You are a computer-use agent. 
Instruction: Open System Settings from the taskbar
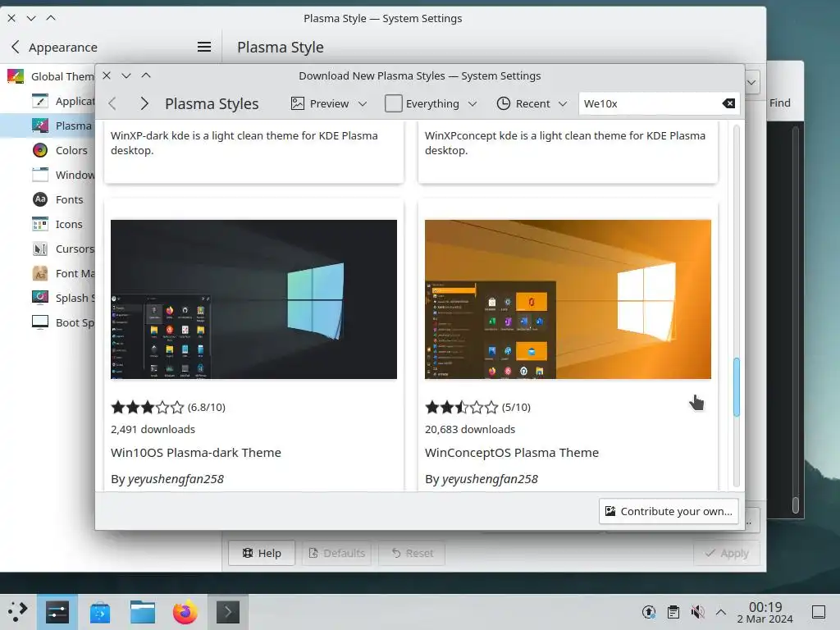57,612
